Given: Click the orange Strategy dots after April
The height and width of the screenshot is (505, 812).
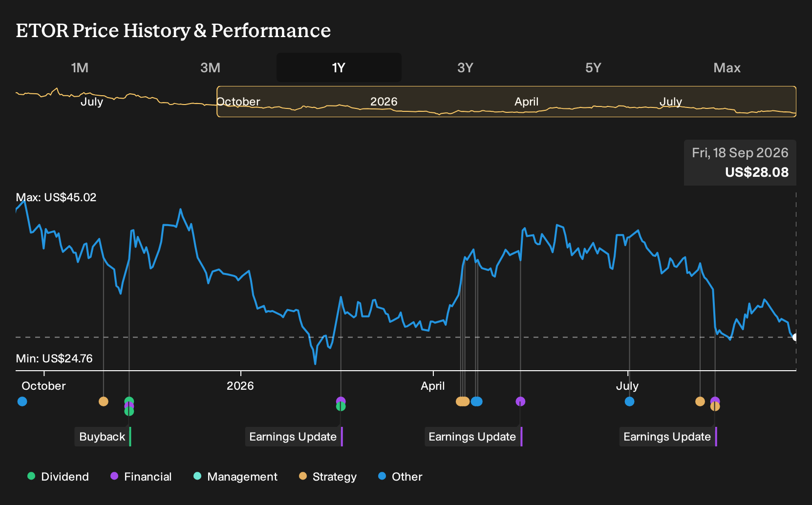Looking at the screenshot, I should [462, 401].
